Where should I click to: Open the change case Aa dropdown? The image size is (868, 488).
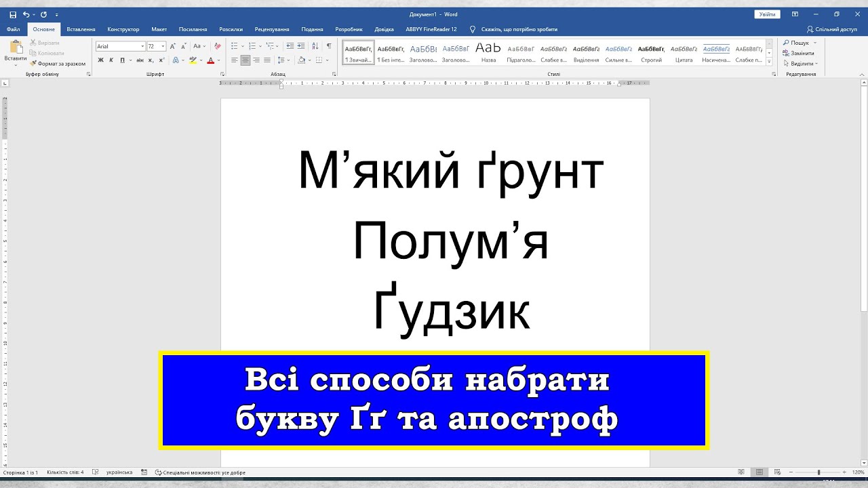(x=199, y=46)
